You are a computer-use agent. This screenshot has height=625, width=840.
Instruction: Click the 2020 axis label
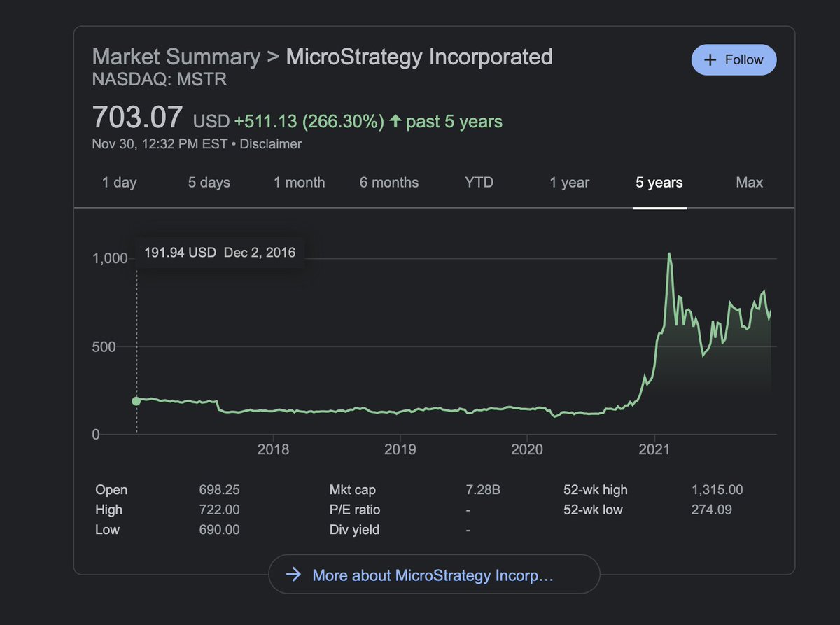point(527,449)
